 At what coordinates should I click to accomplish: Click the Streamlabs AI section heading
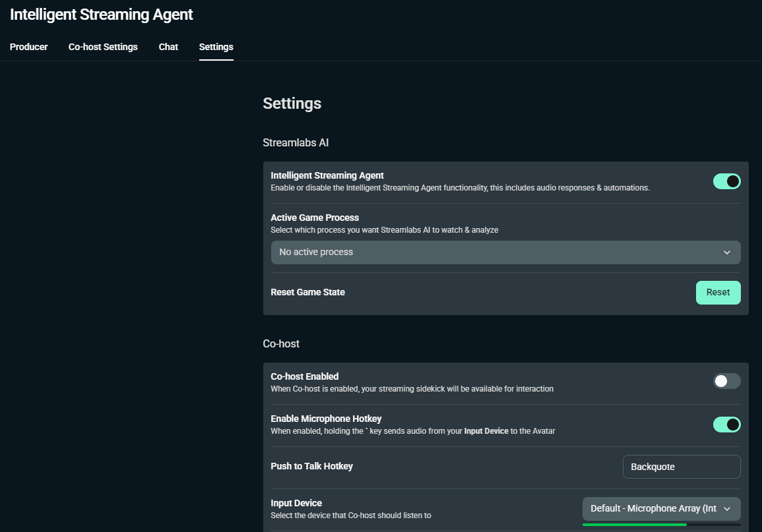pos(296,143)
